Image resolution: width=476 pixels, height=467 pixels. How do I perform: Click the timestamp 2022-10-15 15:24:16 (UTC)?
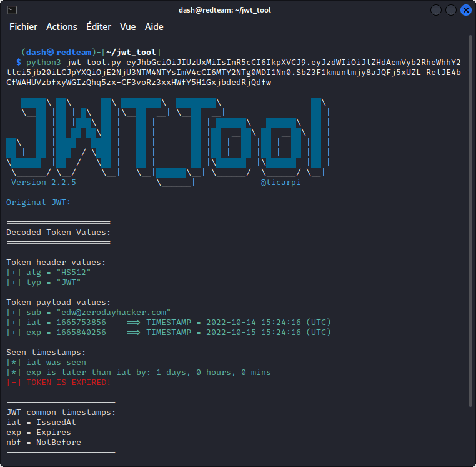[x=269, y=333]
